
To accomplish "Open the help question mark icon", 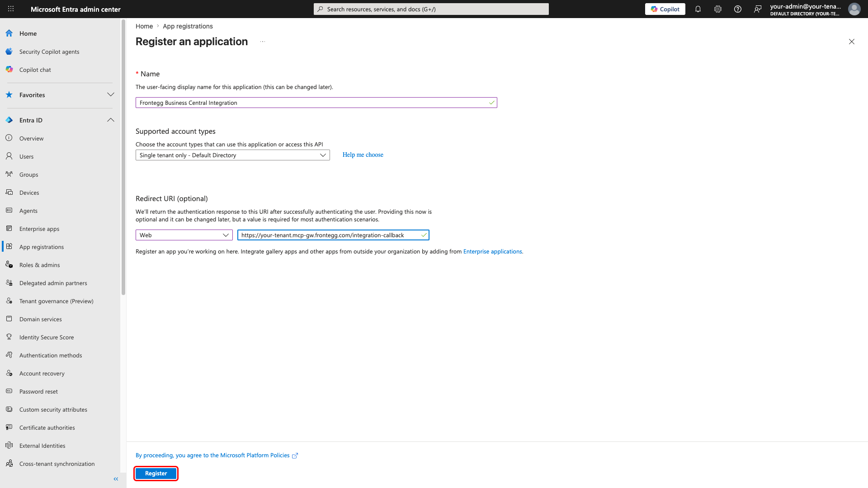I will [738, 9].
